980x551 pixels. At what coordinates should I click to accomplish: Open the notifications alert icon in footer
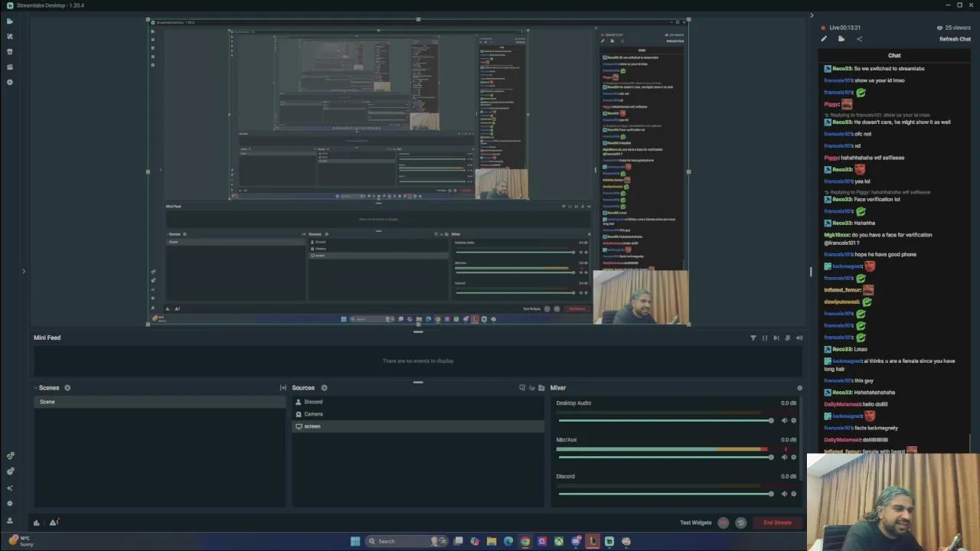tap(54, 523)
